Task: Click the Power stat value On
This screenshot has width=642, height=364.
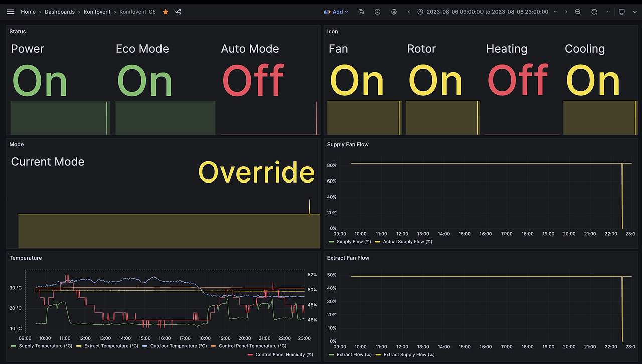Action: [x=40, y=81]
